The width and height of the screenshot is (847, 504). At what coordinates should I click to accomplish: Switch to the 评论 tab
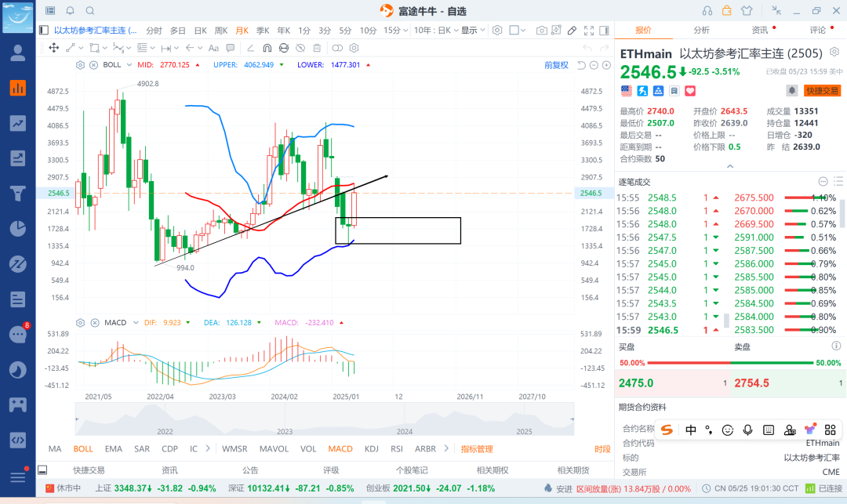(817, 31)
